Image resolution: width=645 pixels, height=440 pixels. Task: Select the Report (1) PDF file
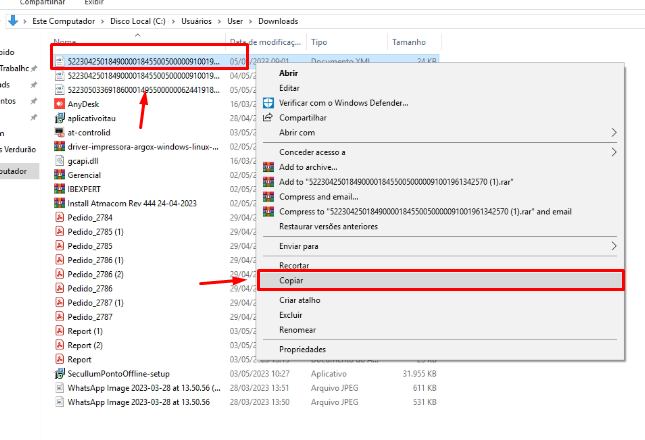pos(85,331)
